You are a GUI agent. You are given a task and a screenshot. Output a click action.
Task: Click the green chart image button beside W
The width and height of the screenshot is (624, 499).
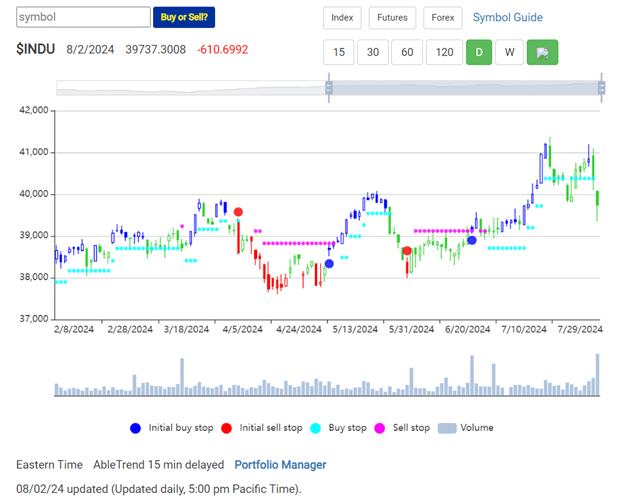click(x=543, y=52)
